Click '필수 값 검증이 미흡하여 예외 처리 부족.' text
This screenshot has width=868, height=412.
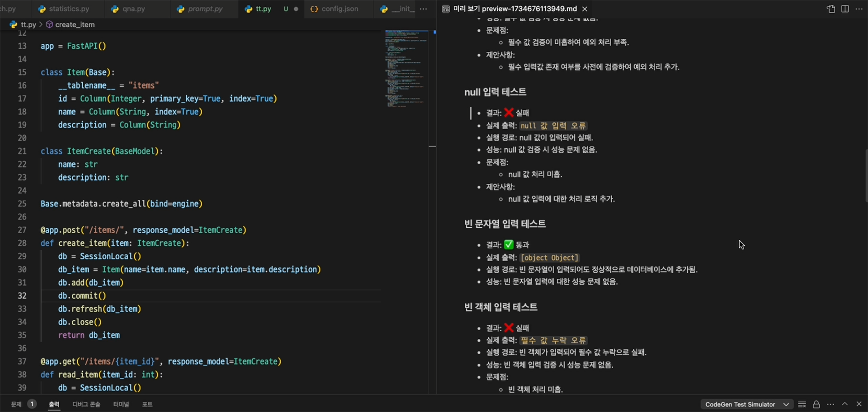(x=568, y=42)
